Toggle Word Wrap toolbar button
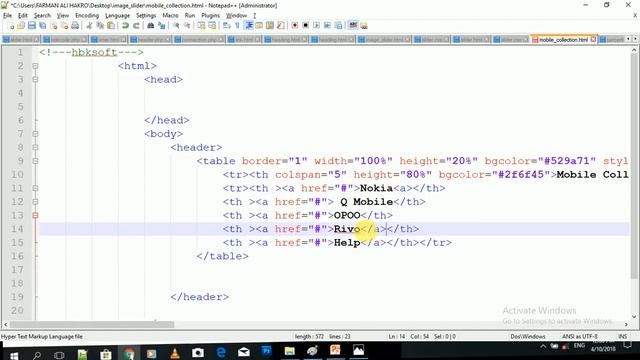Viewport: 640px width, 360px height. click(x=227, y=26)
